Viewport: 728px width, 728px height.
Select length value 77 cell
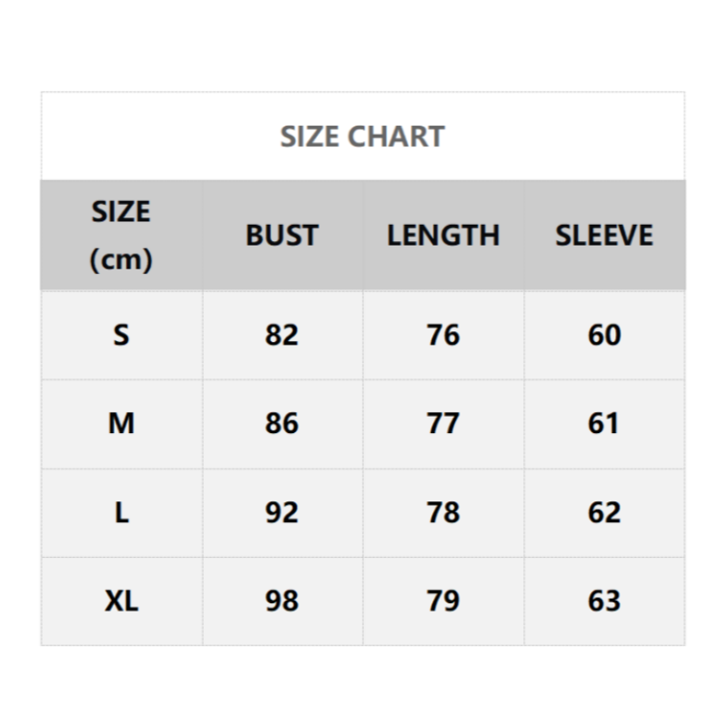pyautogui.click(x=443, y=424)
